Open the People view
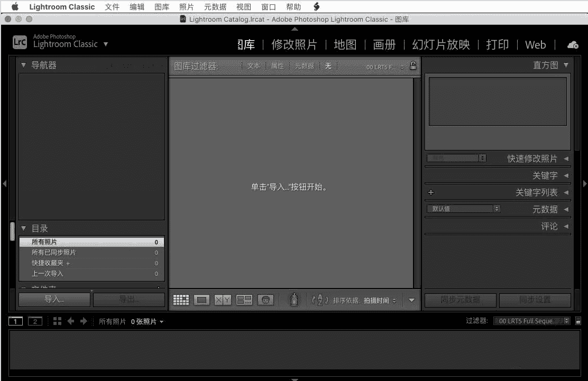Image resolution: width=588 pixels, height=381 pixels. [265, 300]
